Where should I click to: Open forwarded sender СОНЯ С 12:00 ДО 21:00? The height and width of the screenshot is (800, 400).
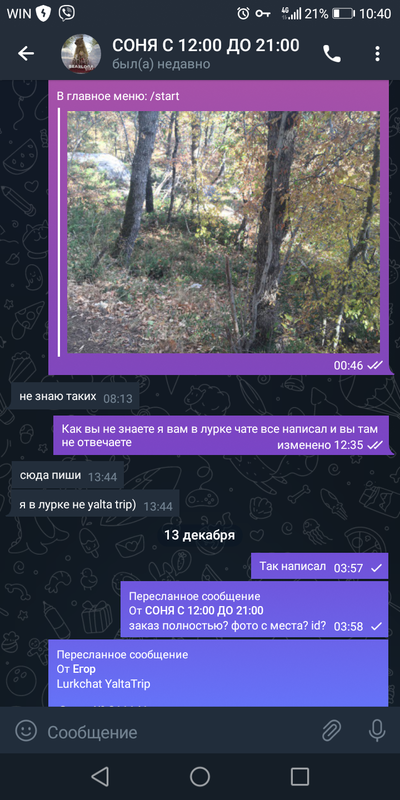click(204, 610)
